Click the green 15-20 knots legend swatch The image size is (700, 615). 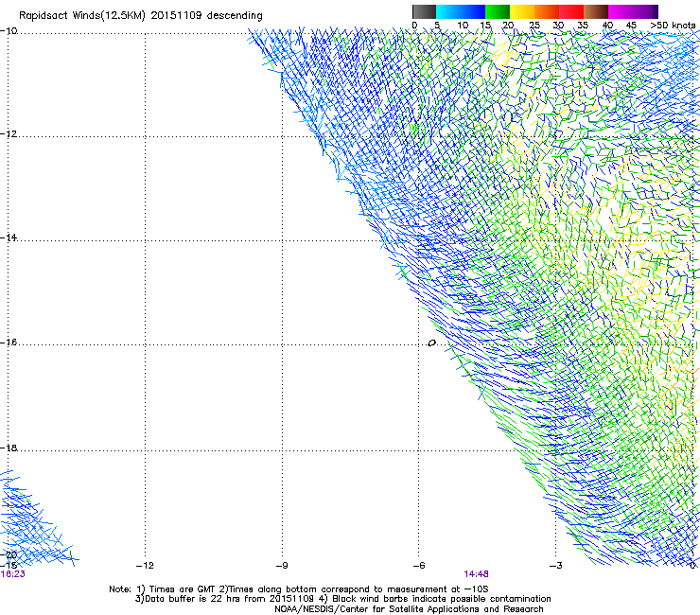498,11
